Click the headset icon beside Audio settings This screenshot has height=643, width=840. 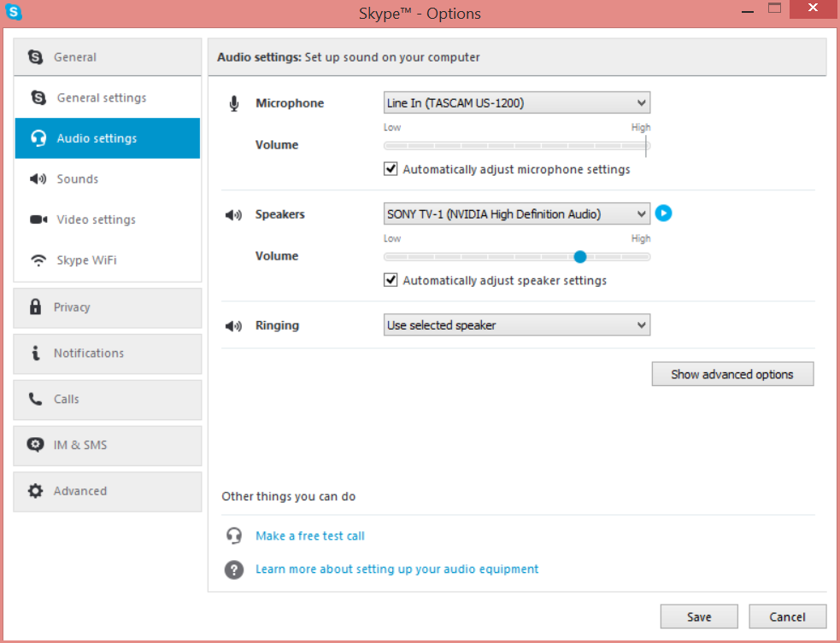click(38, 138)
